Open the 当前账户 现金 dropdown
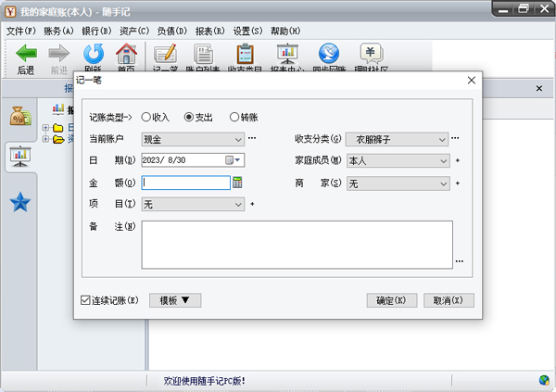 point(193,139)
